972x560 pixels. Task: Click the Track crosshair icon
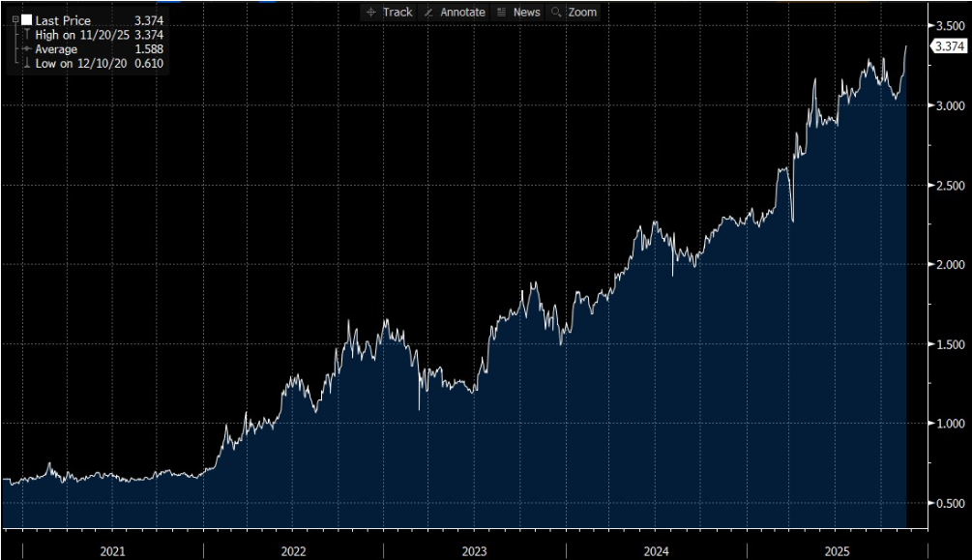(372, 13)
